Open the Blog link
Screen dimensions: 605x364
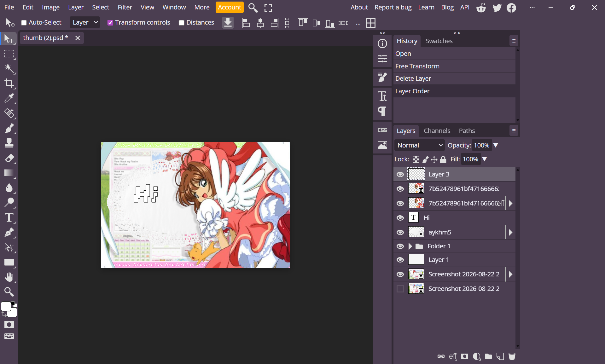coord(447,7)
